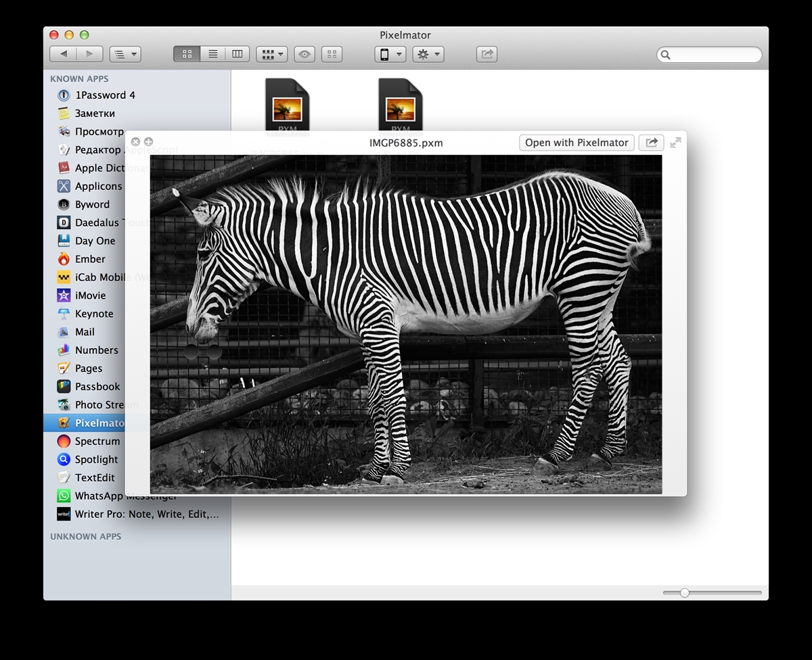812x660 pixels.
Task: Switch to column view mode
Action: 238,55
